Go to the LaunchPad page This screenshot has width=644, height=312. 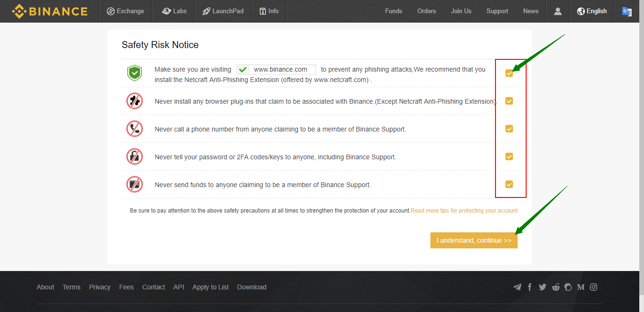tap(223, 11)
